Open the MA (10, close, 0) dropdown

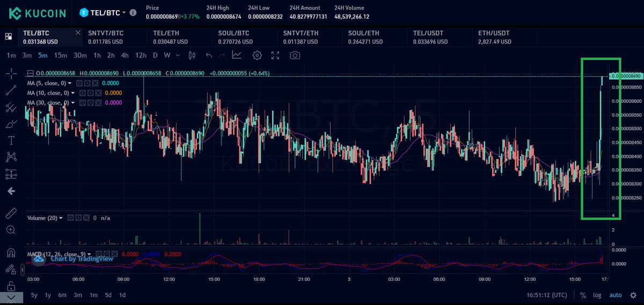[x=74, y=93]
